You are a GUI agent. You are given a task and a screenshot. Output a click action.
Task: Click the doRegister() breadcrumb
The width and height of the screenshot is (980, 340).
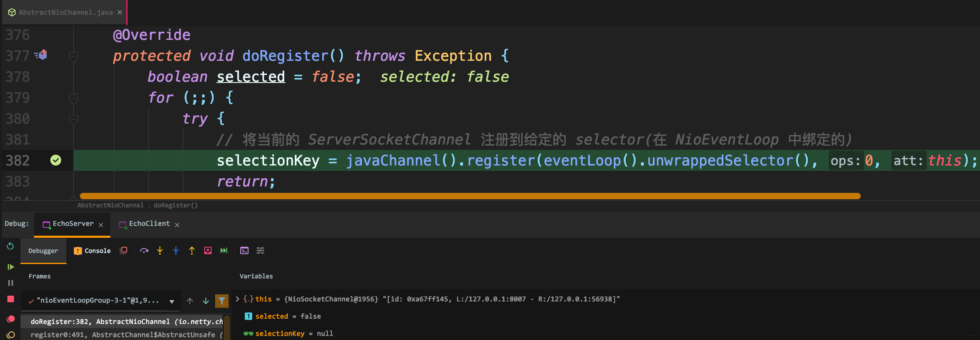tap(175, 205)
